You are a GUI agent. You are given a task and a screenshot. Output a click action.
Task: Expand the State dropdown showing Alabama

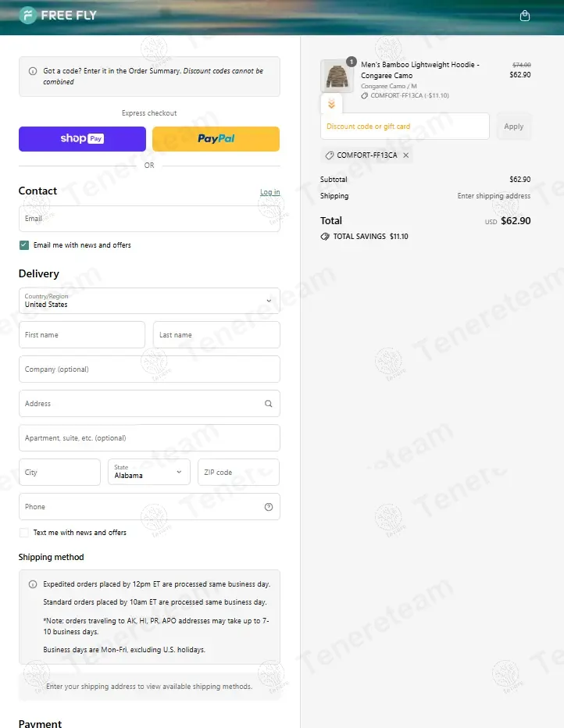[x=148, y=472]
